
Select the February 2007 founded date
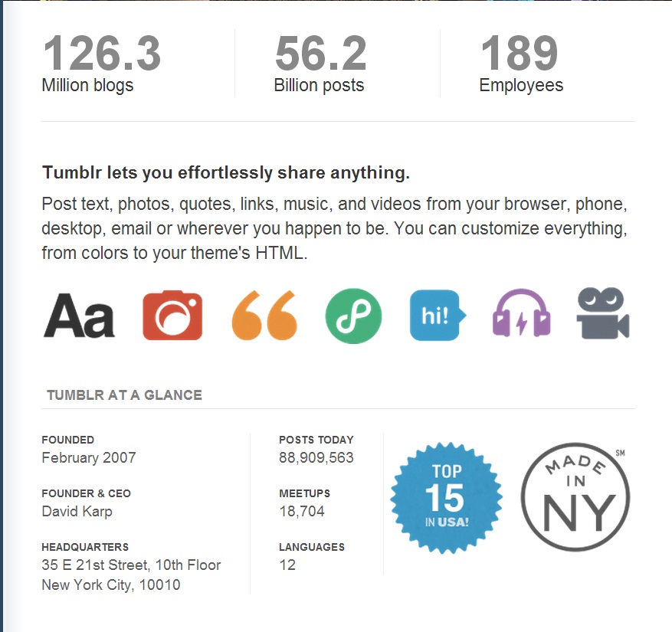coord(89,457)
